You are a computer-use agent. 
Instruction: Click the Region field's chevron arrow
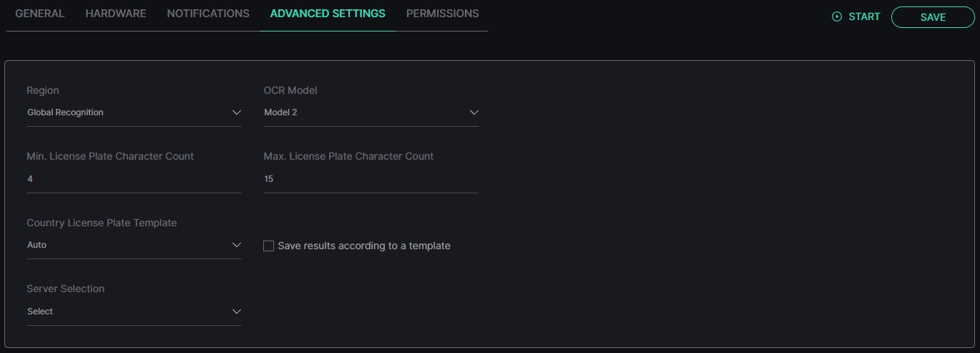coord(237,112)
